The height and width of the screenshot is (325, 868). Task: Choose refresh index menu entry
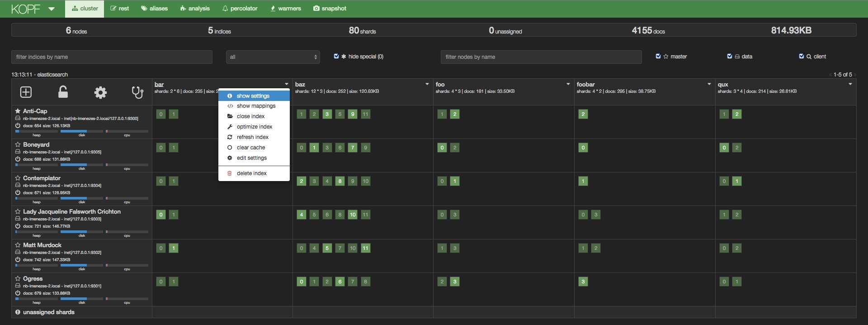(x=254, y=137)
